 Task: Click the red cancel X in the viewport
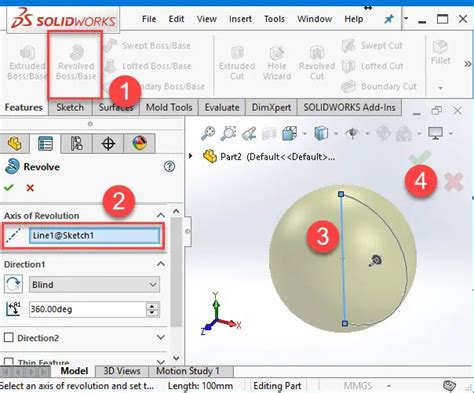coord(454,182)
